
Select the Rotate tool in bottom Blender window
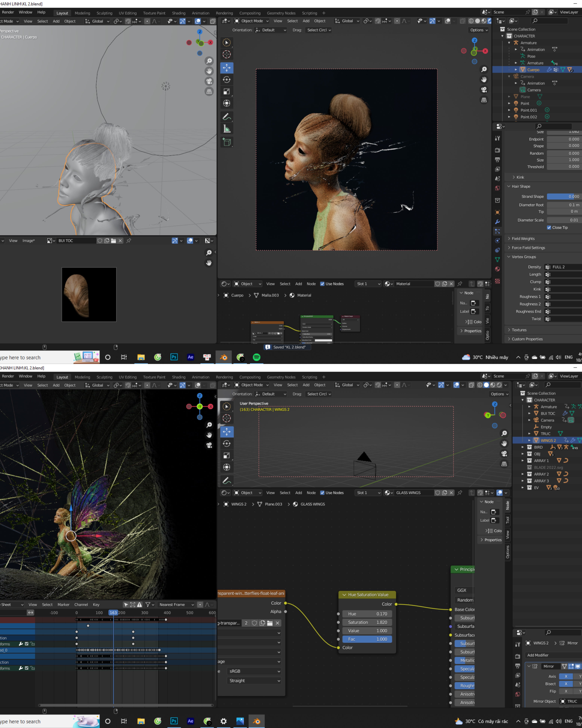227,443
